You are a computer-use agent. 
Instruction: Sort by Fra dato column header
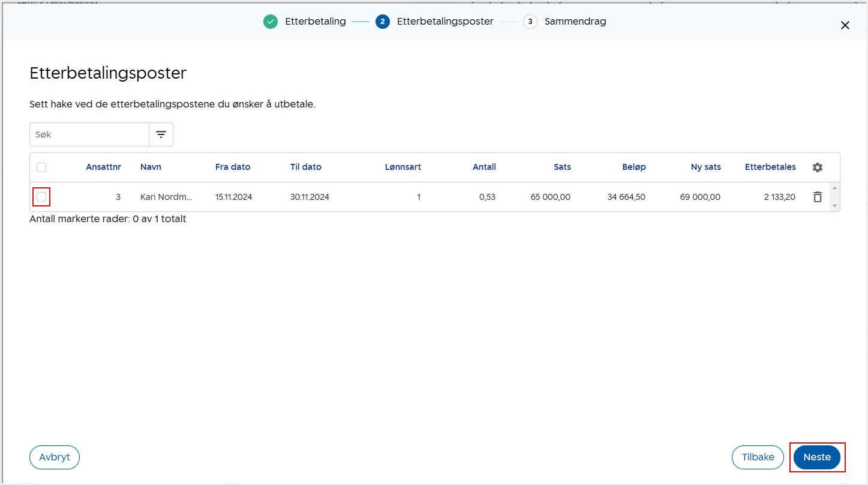click(x=233, y=167)
